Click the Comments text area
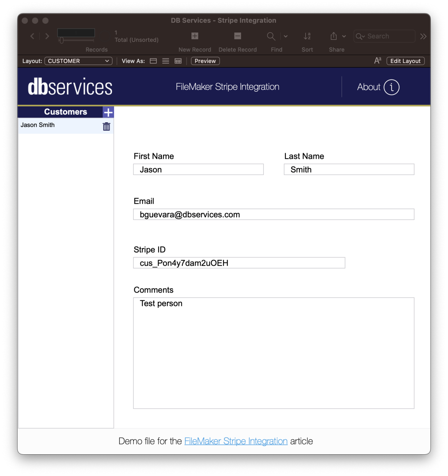The image size is (448, 476). point(274,353)
